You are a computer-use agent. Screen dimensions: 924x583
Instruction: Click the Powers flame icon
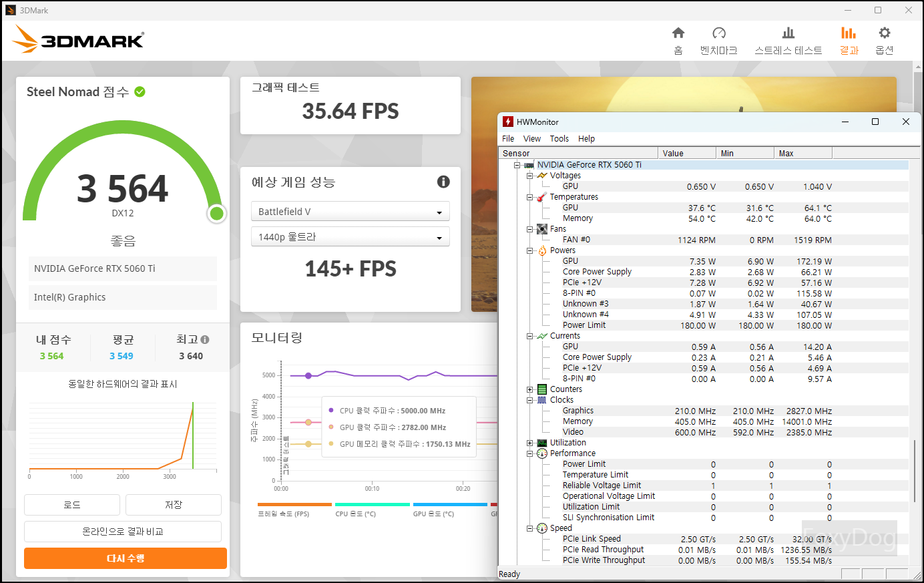542,250
